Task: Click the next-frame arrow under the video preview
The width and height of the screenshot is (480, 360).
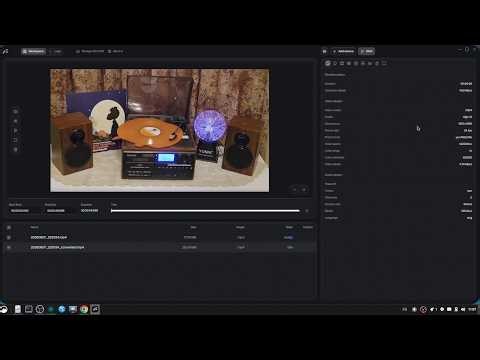Action: point(304,189)
